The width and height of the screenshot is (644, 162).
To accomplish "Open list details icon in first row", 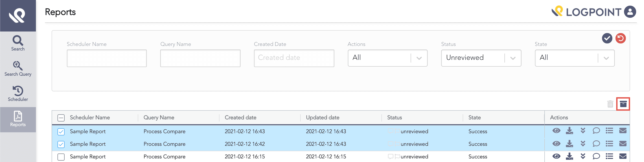I will pyautogui.click(x=609, y=131).
